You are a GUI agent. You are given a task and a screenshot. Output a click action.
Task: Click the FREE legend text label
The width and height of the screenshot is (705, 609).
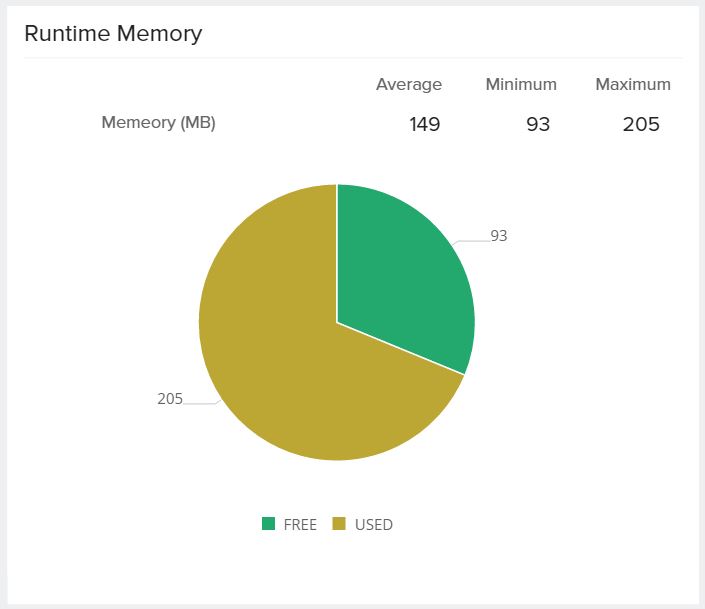[300, 524]
